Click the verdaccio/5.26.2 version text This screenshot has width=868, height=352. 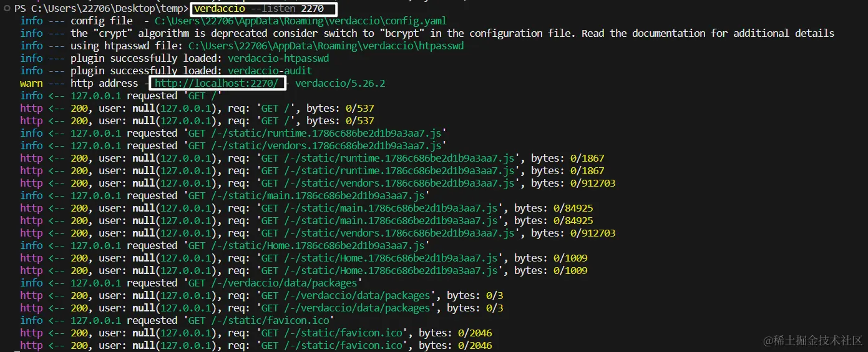tap(340, 83)
